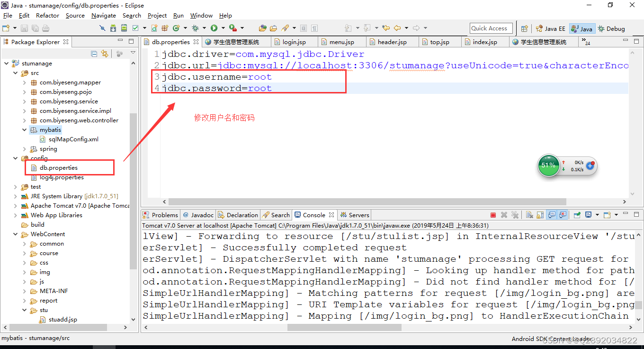
Task: Disable Show Console When Standard Out Changes
Action: click(x=551, y=214)
